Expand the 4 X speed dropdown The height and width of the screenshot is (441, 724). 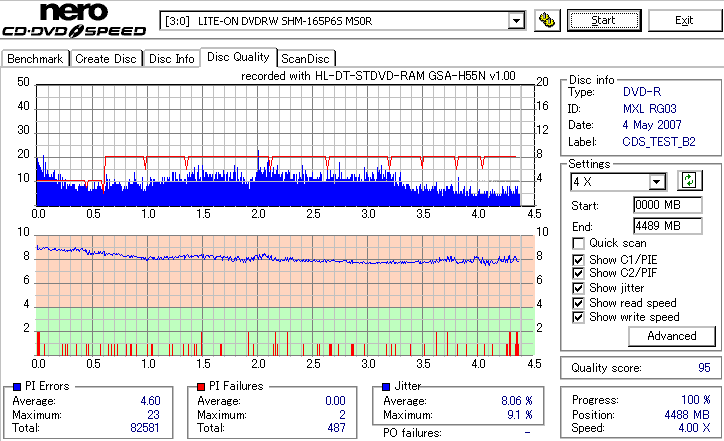point(656,182)
